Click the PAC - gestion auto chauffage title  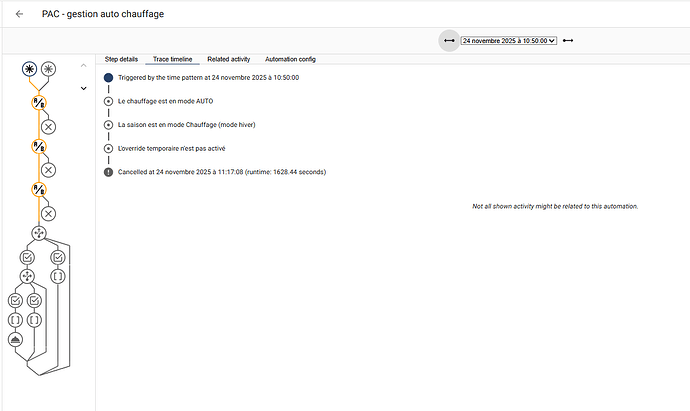click(103, 14)
